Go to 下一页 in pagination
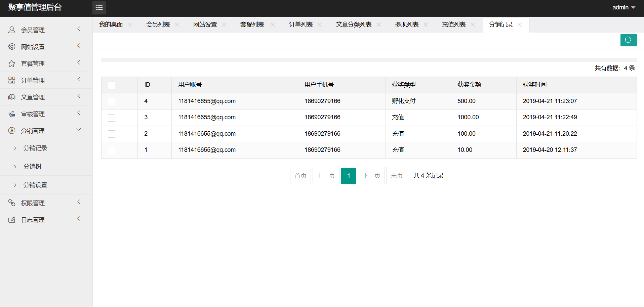Viewport: 644px width, 307px height. tap(371, 176)
